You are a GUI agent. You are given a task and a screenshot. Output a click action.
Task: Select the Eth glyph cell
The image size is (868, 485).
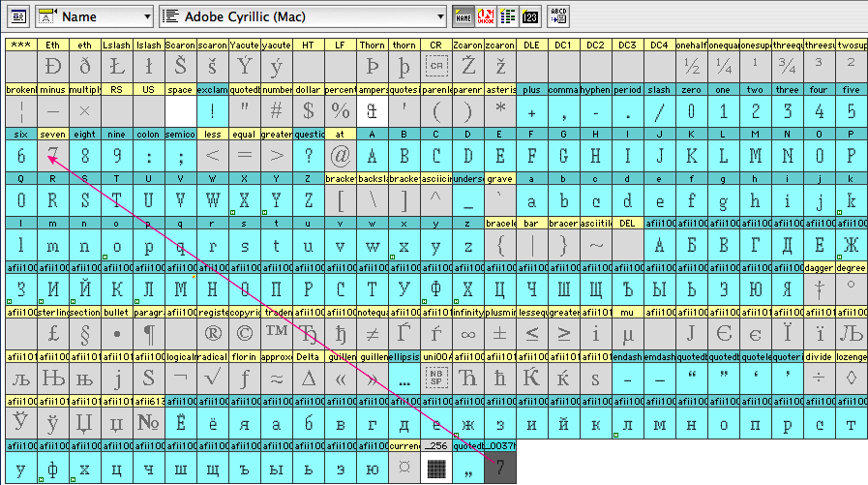52,67
